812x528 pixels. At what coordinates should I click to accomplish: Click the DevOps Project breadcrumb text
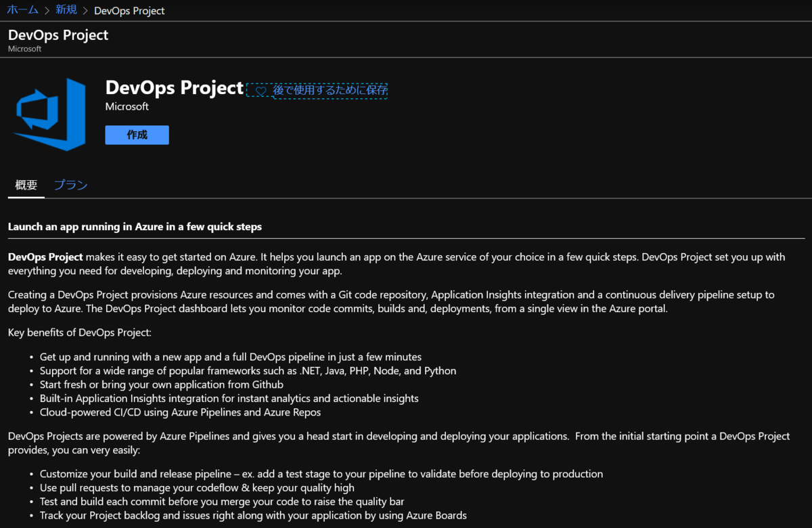pyautogui.click(x=129, y=10)
